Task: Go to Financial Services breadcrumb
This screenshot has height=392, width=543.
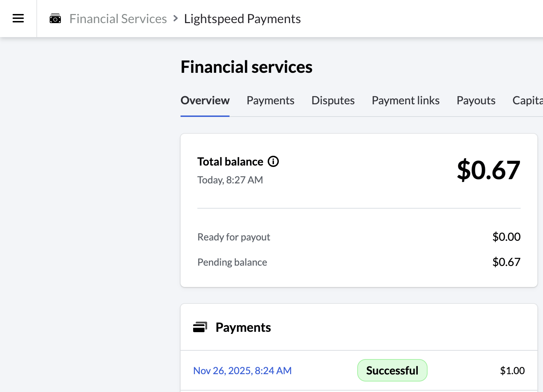Action: tap(118, 19)
